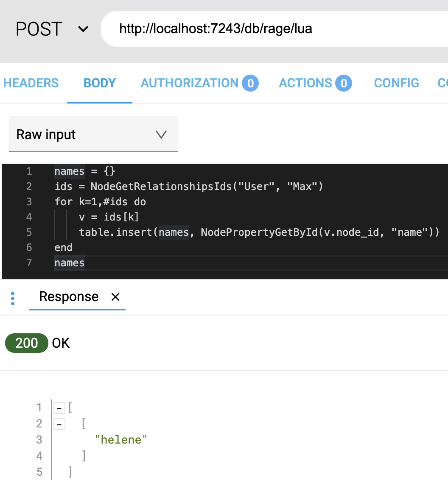
Task: Close the Response tab with the X
Action: 115,297
